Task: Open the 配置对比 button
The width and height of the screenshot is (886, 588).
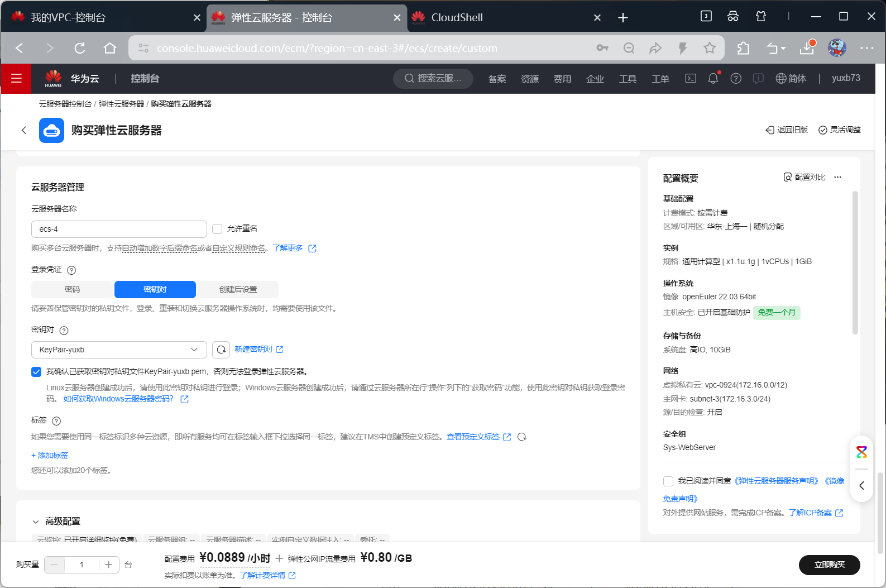Action: (804, 177)
